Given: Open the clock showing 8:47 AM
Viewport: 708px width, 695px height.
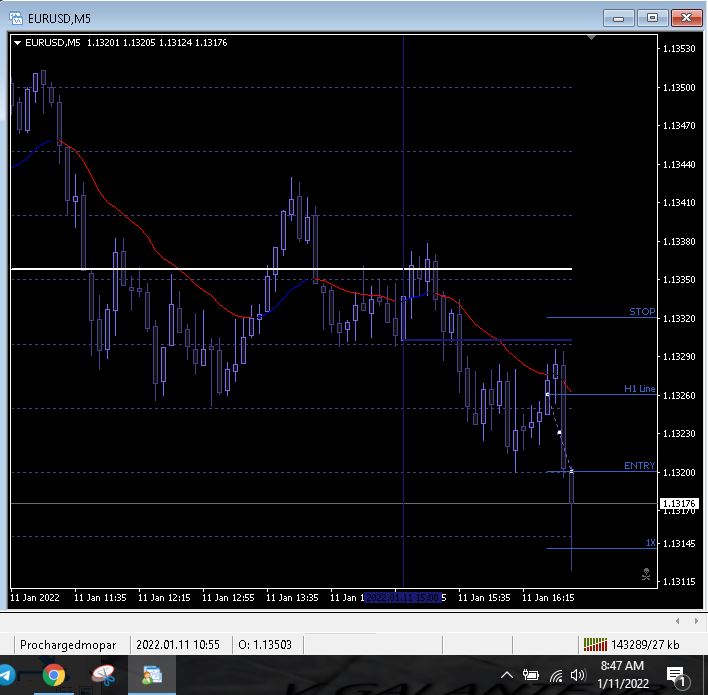Looking at the screenshot, I should [x=622, y=674].
